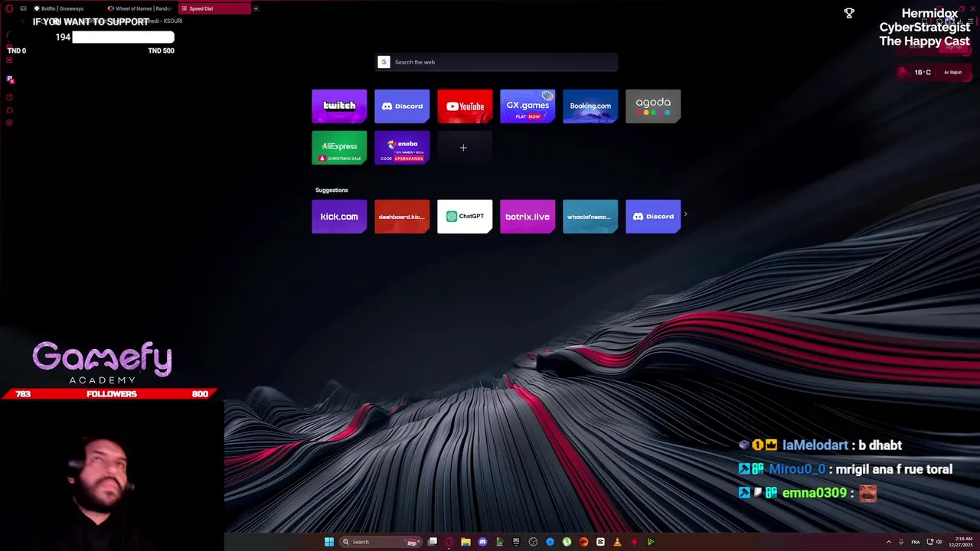The width and height of the screenshot is (980, 551).
Task: Open OBS Studio from the taskbar
Action: click(533, 542)
